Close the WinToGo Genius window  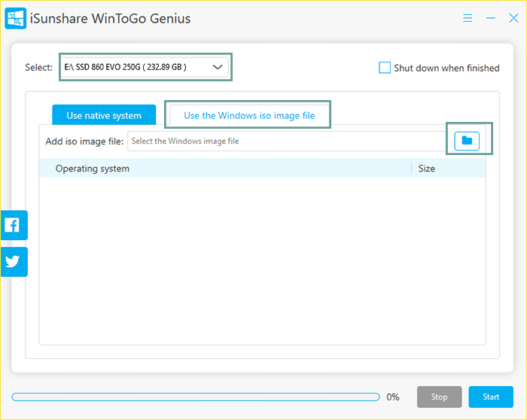click(513, 18)
